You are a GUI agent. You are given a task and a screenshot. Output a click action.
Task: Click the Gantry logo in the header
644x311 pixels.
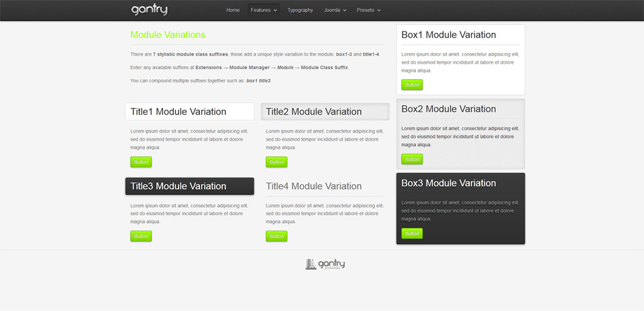pyautogui.click(x=149, y=10)
